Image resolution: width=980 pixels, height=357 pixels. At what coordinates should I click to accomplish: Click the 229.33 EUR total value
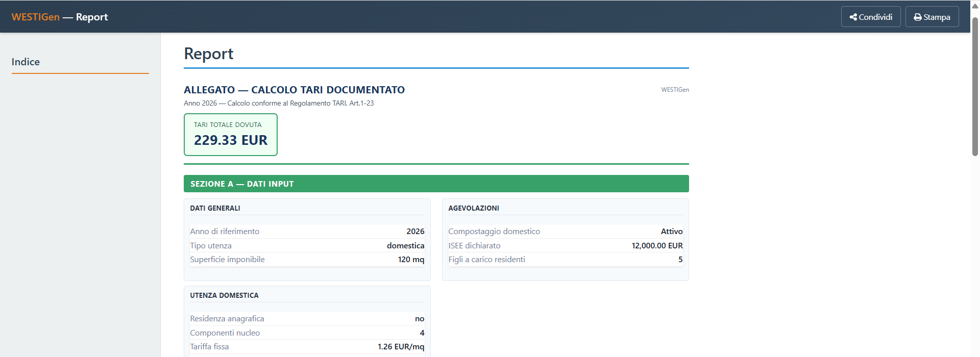[x=231, y=140]
